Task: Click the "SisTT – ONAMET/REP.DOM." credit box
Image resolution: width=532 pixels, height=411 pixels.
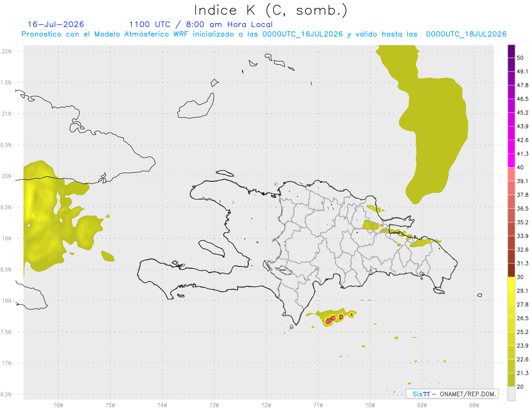Action: tap(452, 394)
